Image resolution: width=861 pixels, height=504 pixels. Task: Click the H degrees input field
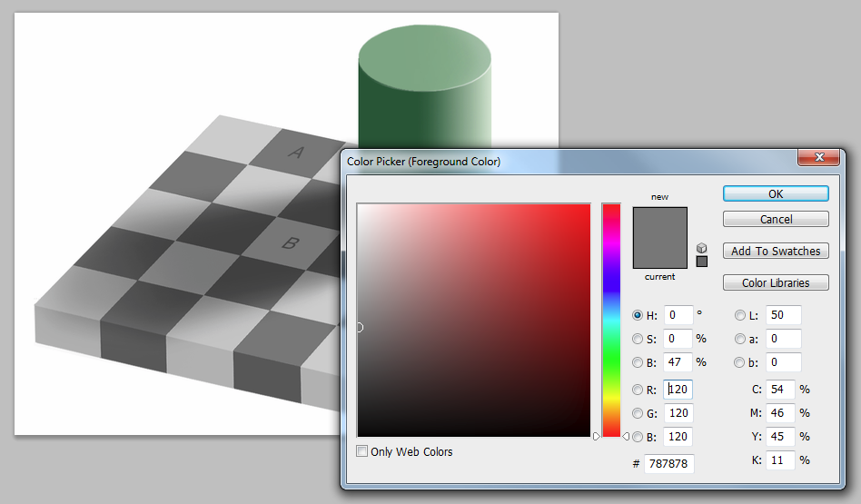click(x=678, y=315)
